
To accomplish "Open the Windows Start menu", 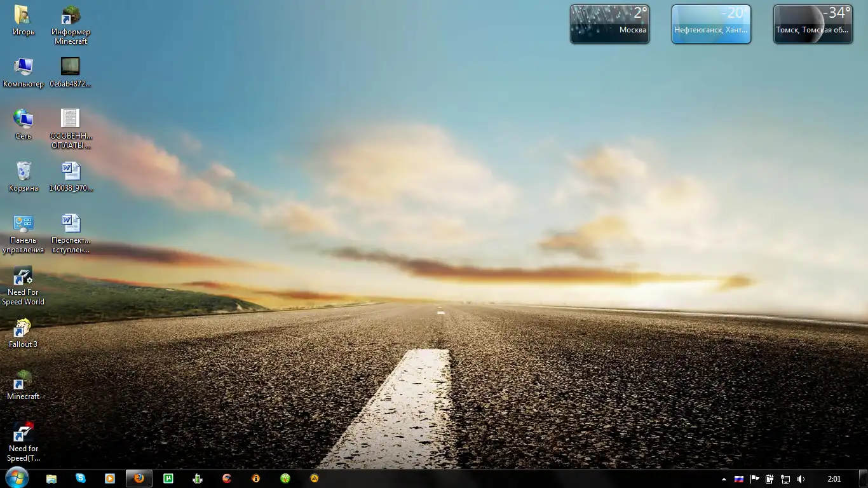I will click(16, 478).
